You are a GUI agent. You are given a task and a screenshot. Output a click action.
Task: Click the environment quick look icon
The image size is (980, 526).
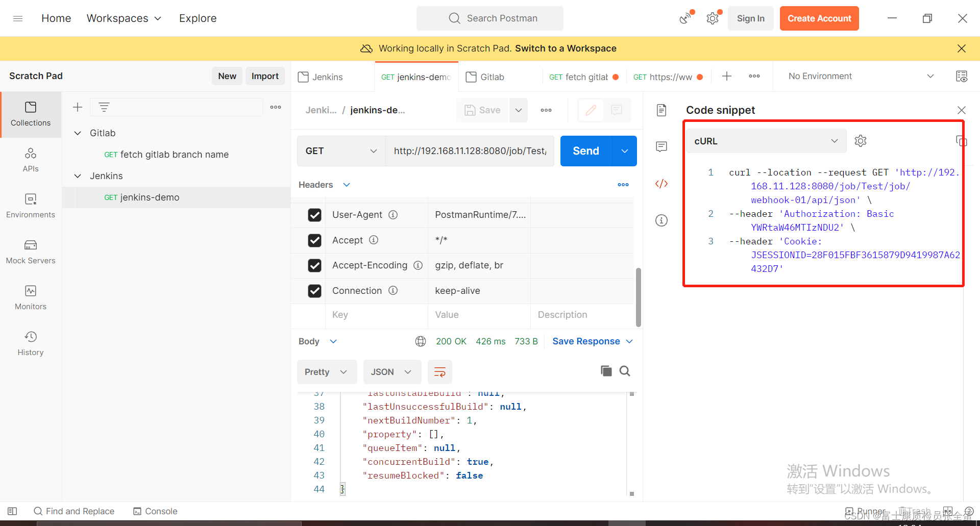(962, 77)
